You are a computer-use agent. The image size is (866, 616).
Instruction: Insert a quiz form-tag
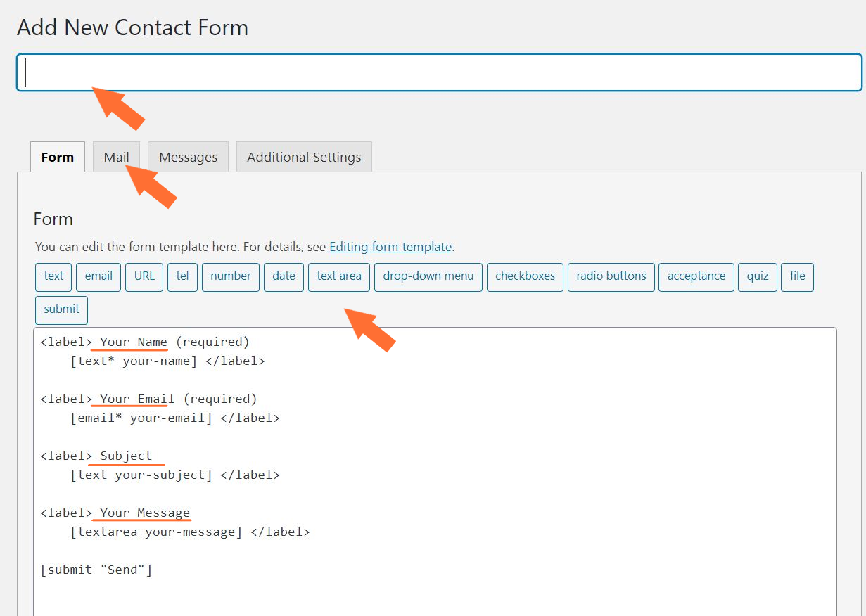click(757, 277)
